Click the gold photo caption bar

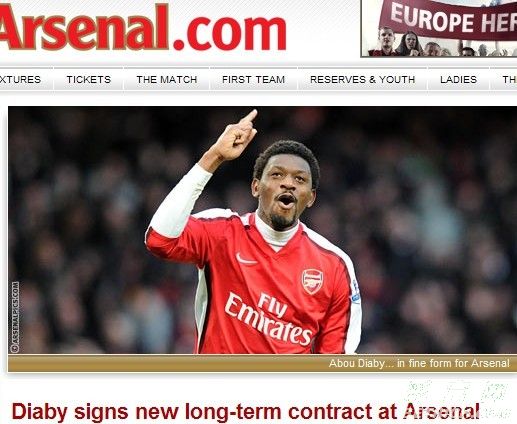(x=263, y=363)
